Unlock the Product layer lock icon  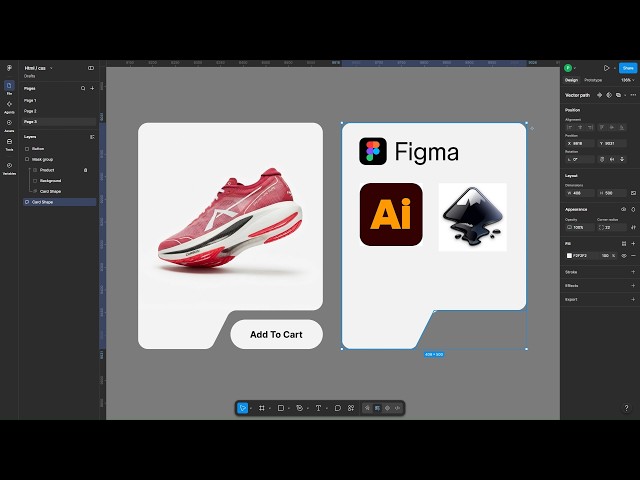click(x=85, y=170)
